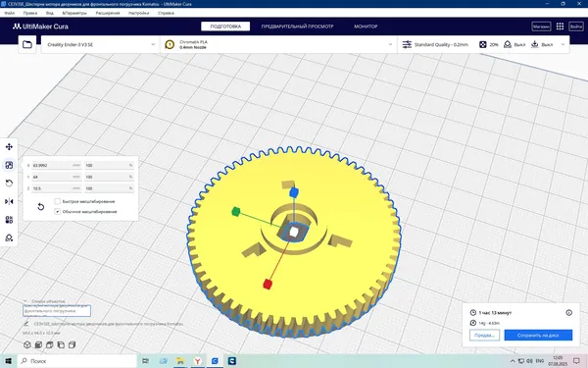Viewport: 588px width, 368px height.
Task: Click the infill density icon
Action: [482, 45]
